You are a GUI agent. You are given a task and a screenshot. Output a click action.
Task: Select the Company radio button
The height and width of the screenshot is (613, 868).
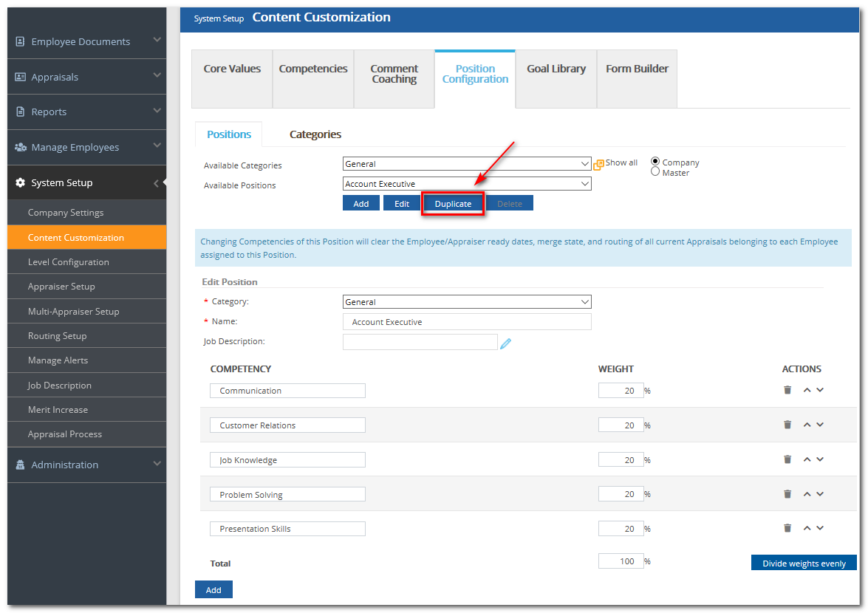(x=655, y=161)
